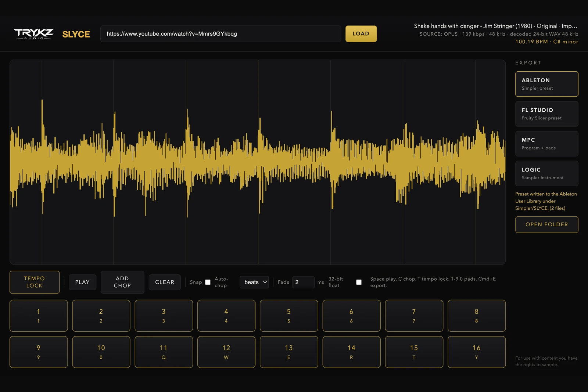Trigger pad 7
Screen dimensions: 588x392
414,316
